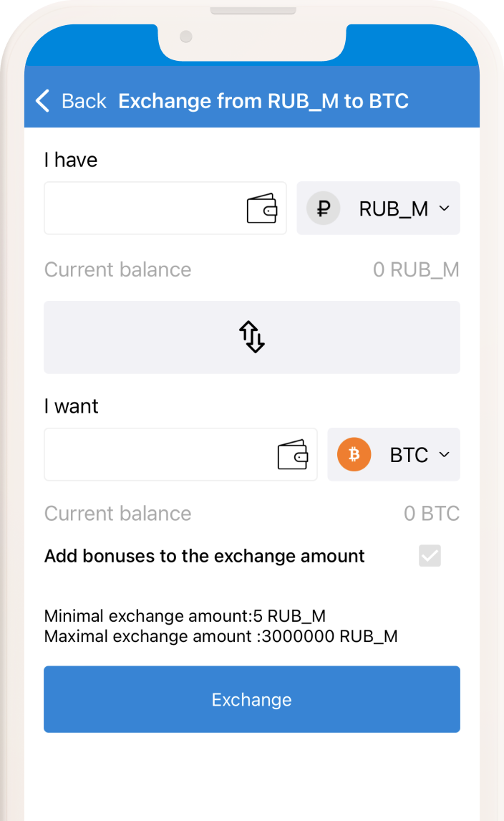Screen dimensions: 504x821
Task: Click the 0 RUB_M current balance value
Action: coord(416,270)
